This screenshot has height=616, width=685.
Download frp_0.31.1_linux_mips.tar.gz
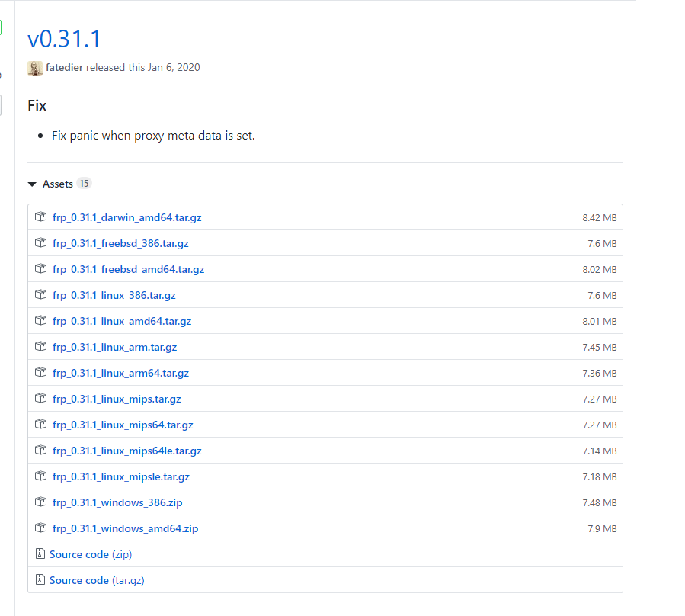coord(117,399)
